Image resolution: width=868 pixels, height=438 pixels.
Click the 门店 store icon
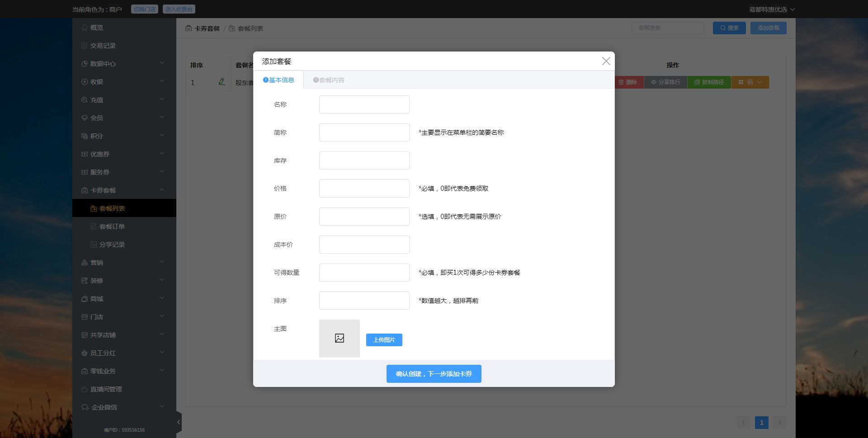point(85,317)
